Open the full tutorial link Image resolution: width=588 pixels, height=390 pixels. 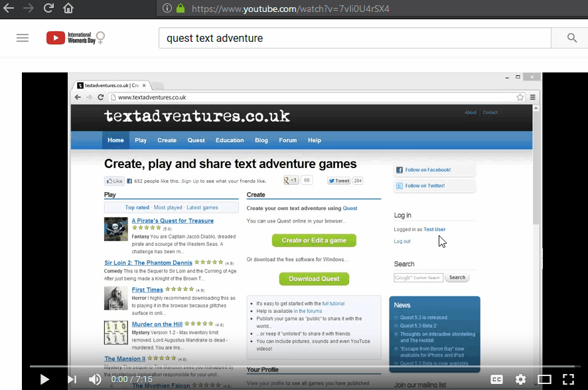tap(333, 304)
